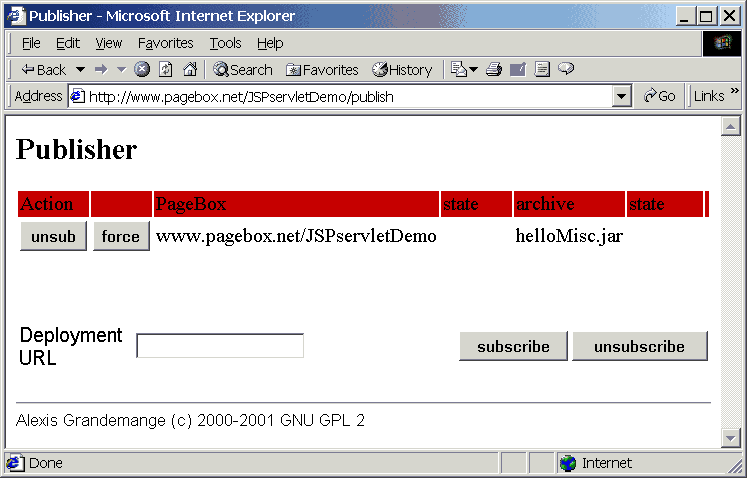Open the Mail icon dropdown arrow

click(474, 70)
